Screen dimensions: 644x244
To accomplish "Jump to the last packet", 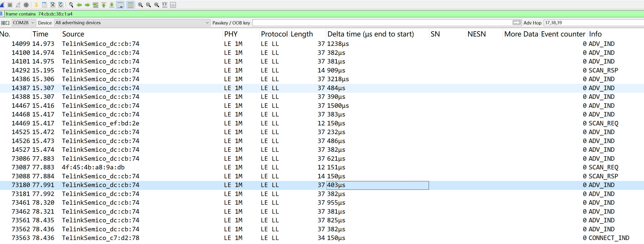I will click(112, 5).
